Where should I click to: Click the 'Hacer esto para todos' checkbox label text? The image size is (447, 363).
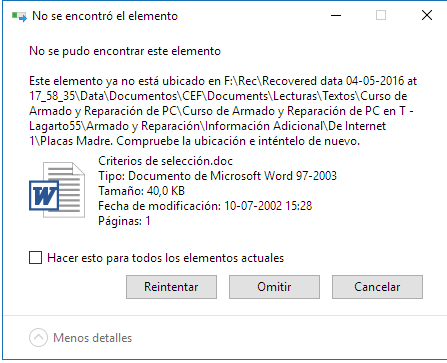[x=166, y=258]
